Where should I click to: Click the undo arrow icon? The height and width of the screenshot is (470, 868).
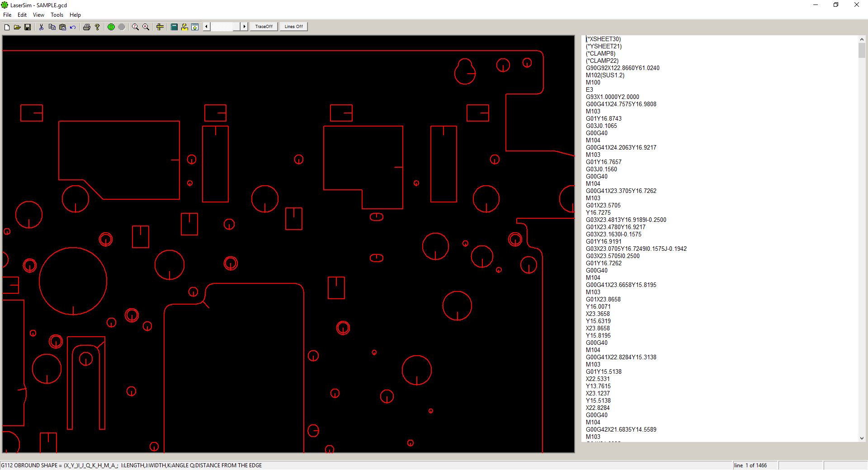click(x=73, y=27)
